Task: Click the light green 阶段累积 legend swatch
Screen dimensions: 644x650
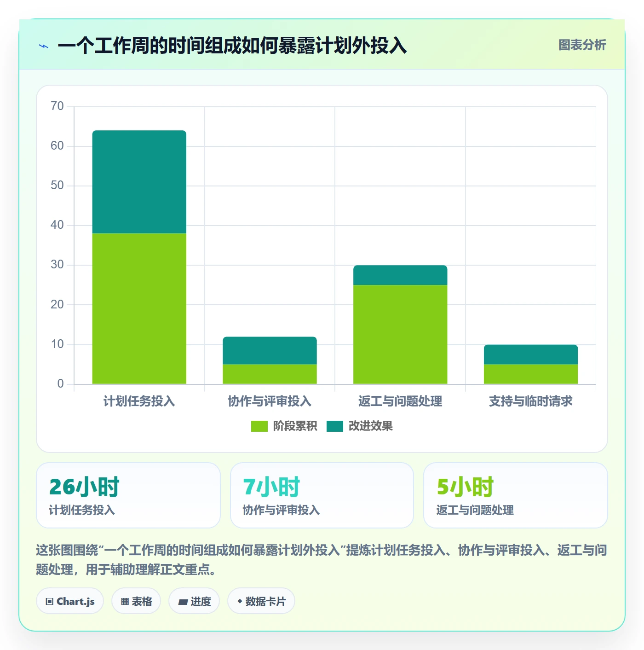Action: 259,426
